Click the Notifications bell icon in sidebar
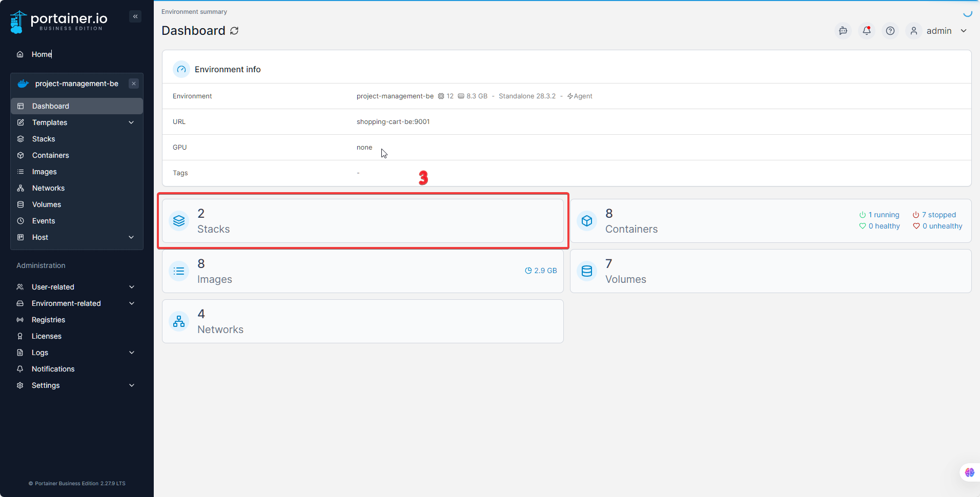Screen dimensions: 980x497 [20, 369]
